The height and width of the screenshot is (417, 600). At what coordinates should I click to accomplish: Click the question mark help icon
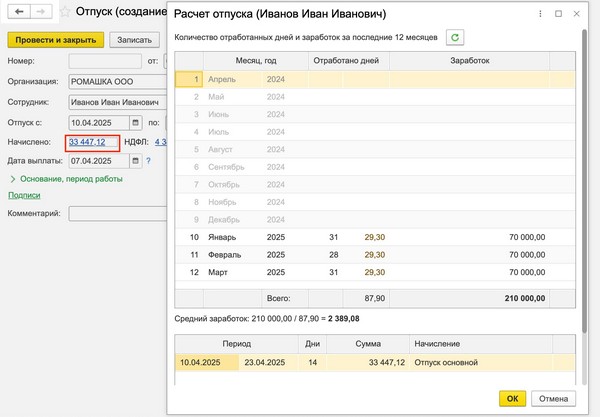(x=146, y=161)
